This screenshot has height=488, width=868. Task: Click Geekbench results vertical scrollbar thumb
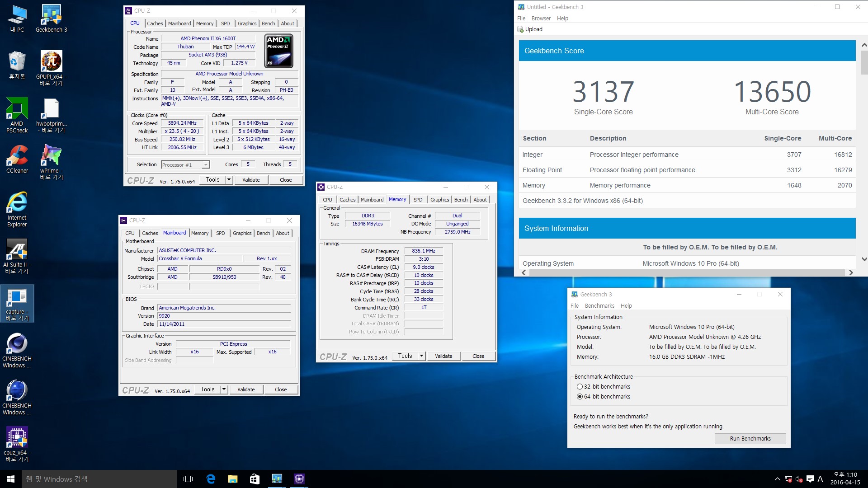tap(864, 62)
